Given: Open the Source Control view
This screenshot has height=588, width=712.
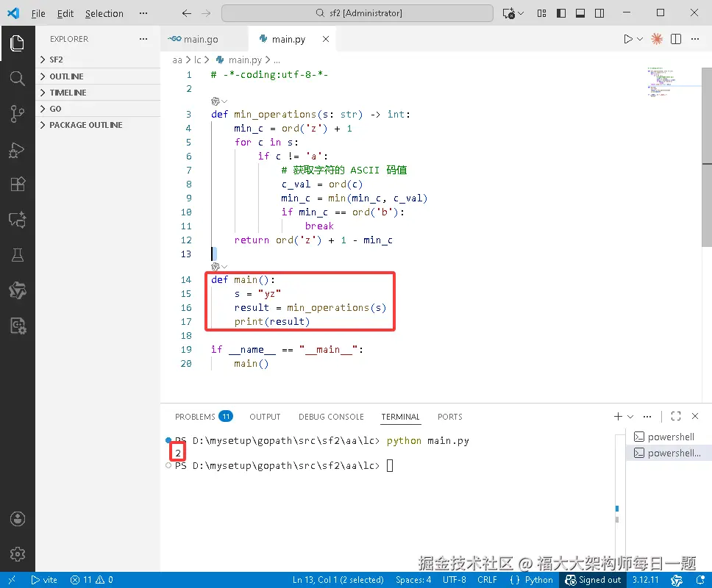Looking at the screenshot, I should click(x=17, y=113).
